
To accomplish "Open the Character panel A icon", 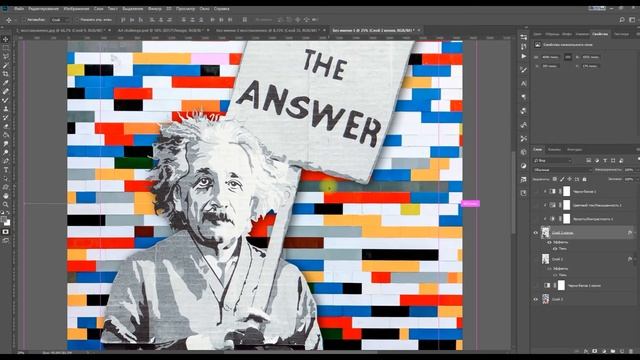I will [524, 84].
